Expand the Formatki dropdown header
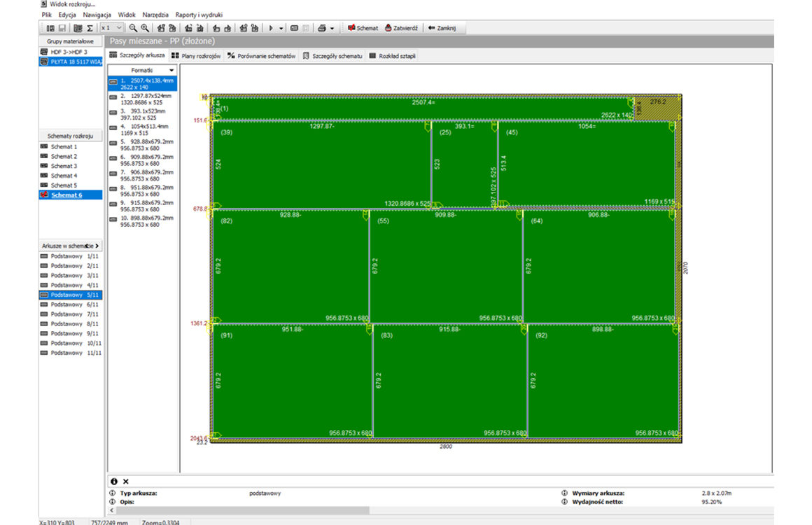This screenshot has width=812, height=525. point(171,71)
